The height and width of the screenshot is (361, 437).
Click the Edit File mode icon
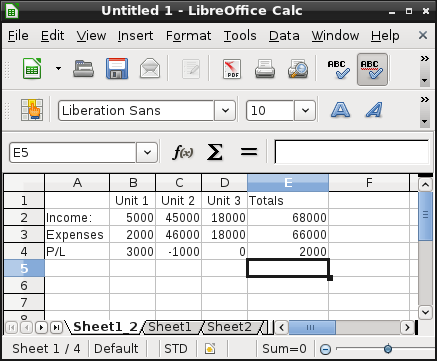[191, 69]
